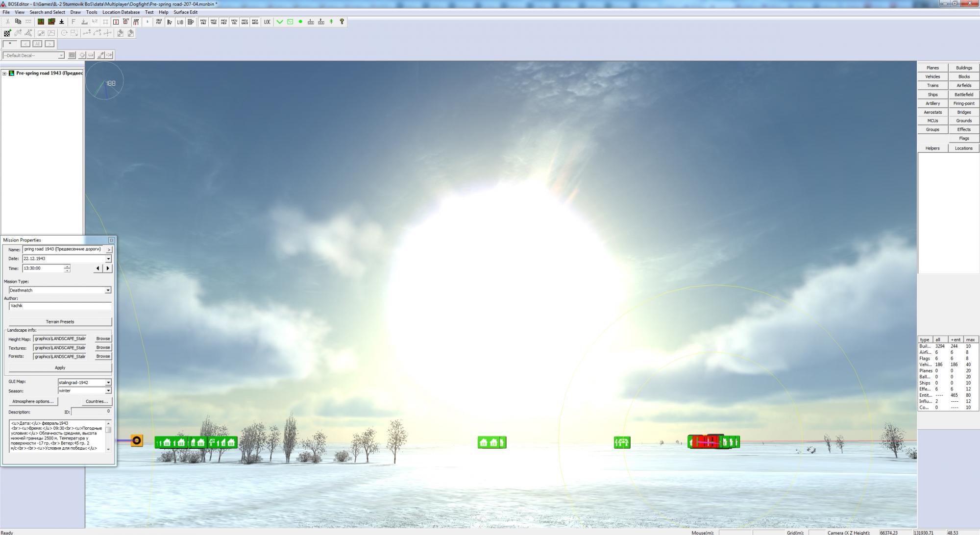This screenshot has height=535, width=980.
Task: Open the Date dropdown in Mission Properties
Action: (108, 259)
